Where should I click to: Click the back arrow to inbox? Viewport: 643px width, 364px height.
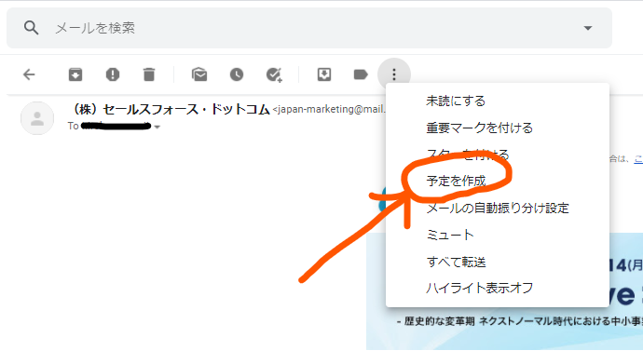click(x=29, y=74)
